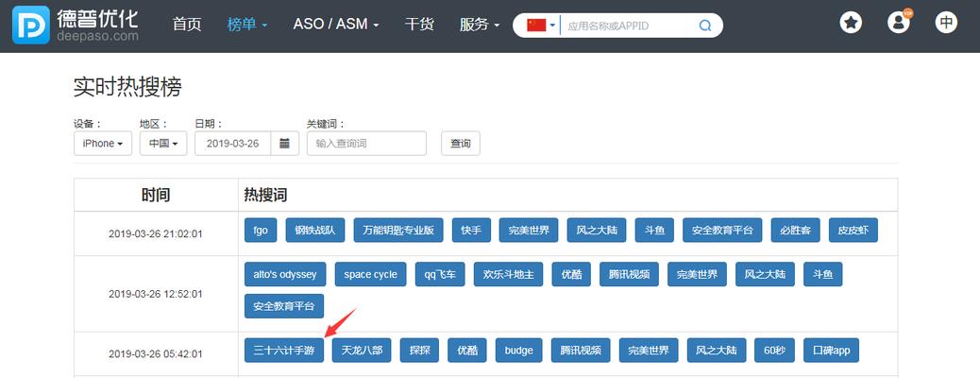
Task: Click 风之大陆 tag in the 21:02:01 row
Action: (597, 231)
